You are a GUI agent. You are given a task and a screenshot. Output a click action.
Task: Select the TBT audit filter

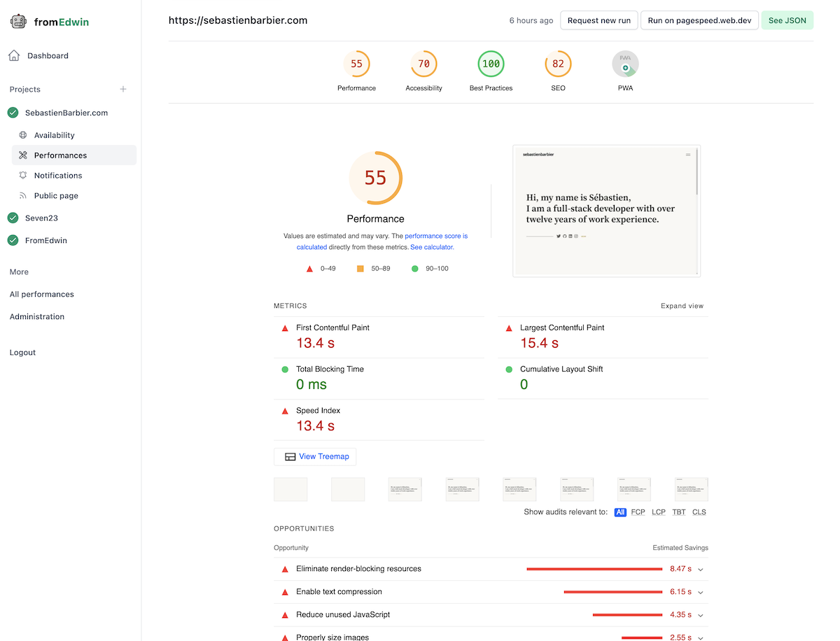[x=679, y=512]
